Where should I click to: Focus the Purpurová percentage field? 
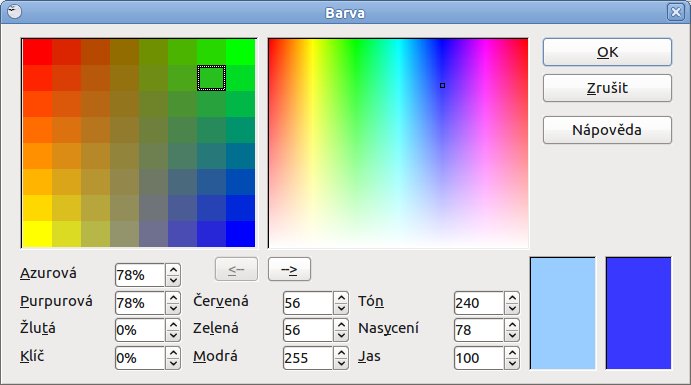140,303
